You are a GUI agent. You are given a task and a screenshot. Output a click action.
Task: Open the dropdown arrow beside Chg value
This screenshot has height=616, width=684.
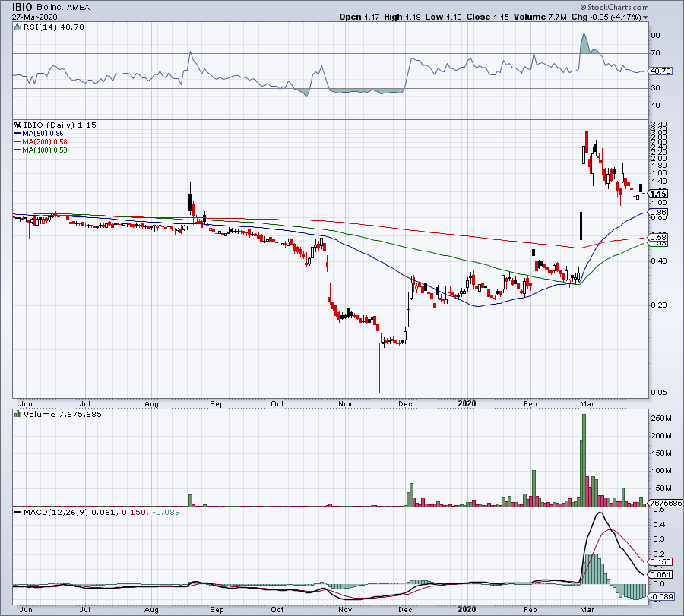(x=645, y=17)
